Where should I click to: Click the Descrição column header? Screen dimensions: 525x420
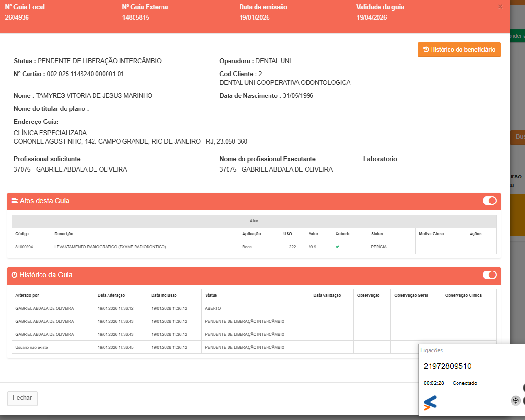pos(64,234)
